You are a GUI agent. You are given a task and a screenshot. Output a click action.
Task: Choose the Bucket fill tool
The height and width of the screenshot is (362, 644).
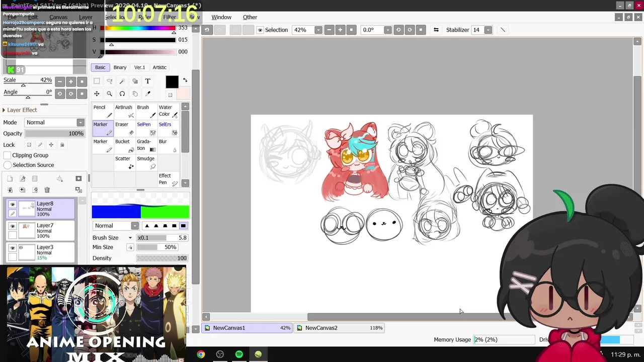point(125,145)
